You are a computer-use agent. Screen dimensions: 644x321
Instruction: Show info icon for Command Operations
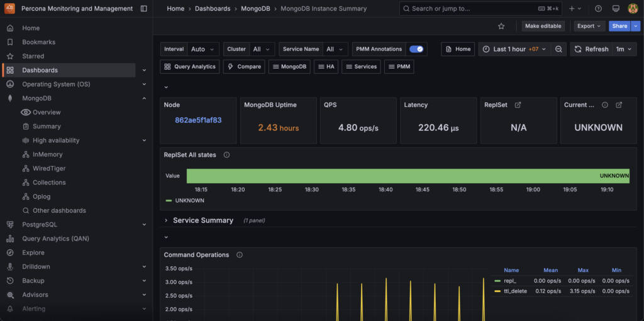point(240,255)
